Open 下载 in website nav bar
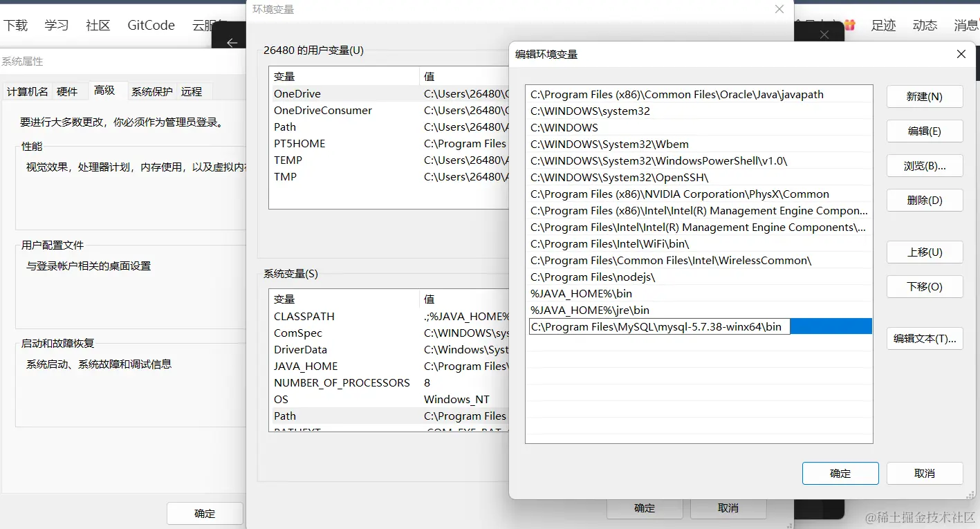Screen dimensions: 980x529 15,26
